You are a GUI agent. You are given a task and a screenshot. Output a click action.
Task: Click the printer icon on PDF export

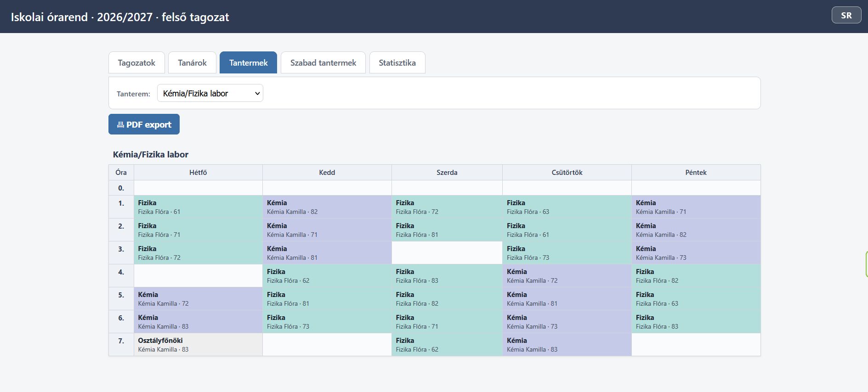click(120, 124)
